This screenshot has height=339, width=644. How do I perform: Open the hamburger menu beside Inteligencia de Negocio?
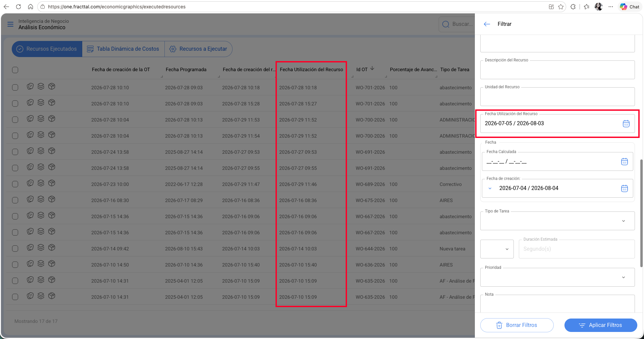[10, 24]
